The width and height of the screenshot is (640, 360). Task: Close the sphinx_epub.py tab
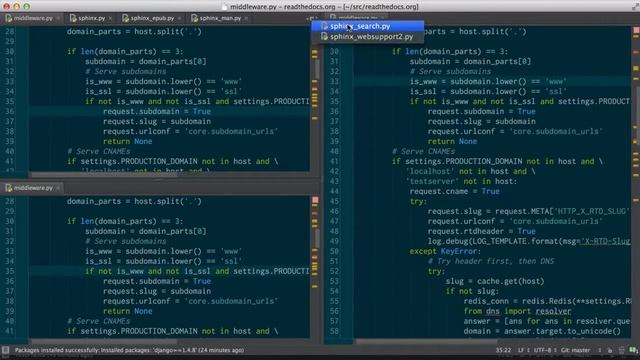[179, 18]
